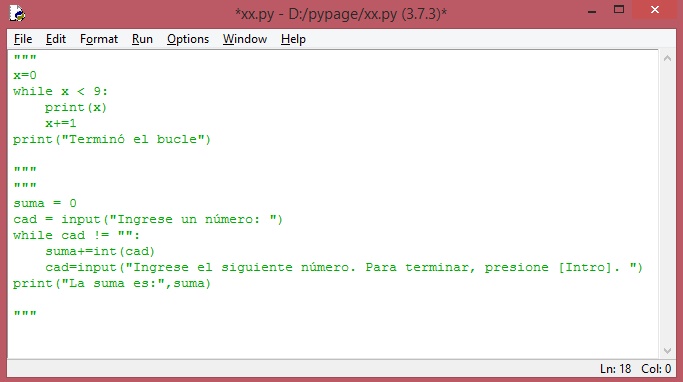
Task: Open the Help menu
Action: point(293,39)
